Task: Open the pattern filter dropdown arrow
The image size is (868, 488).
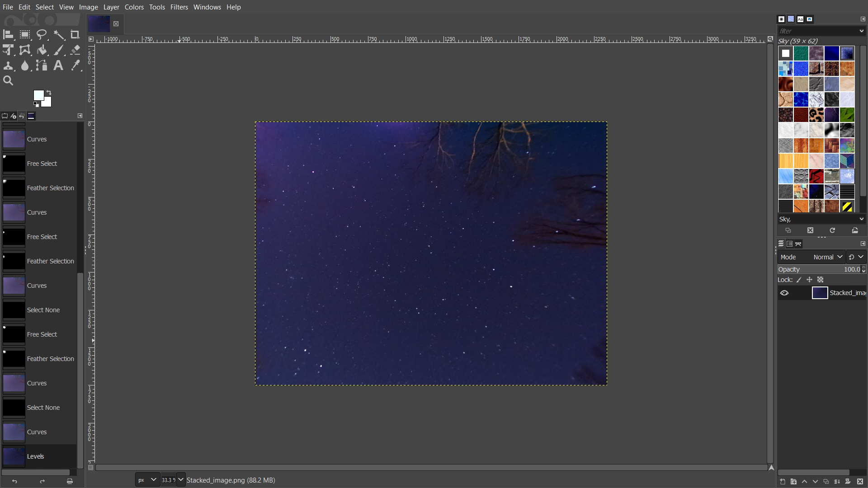Action: pos(861,31)
